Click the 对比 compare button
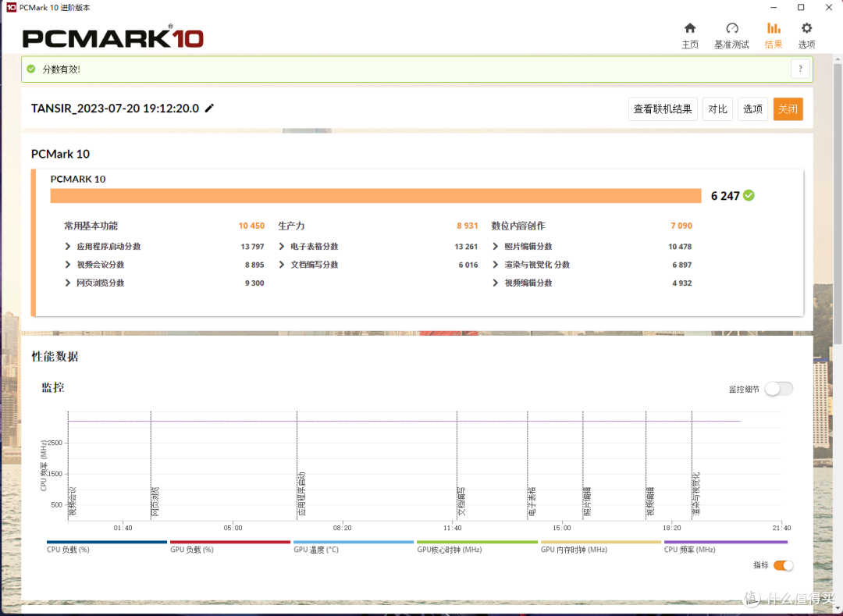The image size is (843, 616). tap(717, 109)
